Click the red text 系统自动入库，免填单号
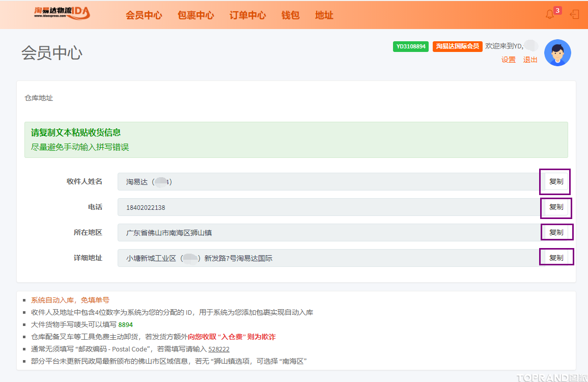 click(x=70, y=300)
